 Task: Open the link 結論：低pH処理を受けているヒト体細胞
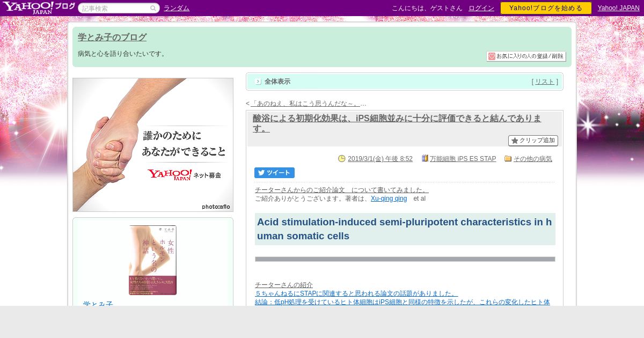pyautogui.click(x=402, y=302)
